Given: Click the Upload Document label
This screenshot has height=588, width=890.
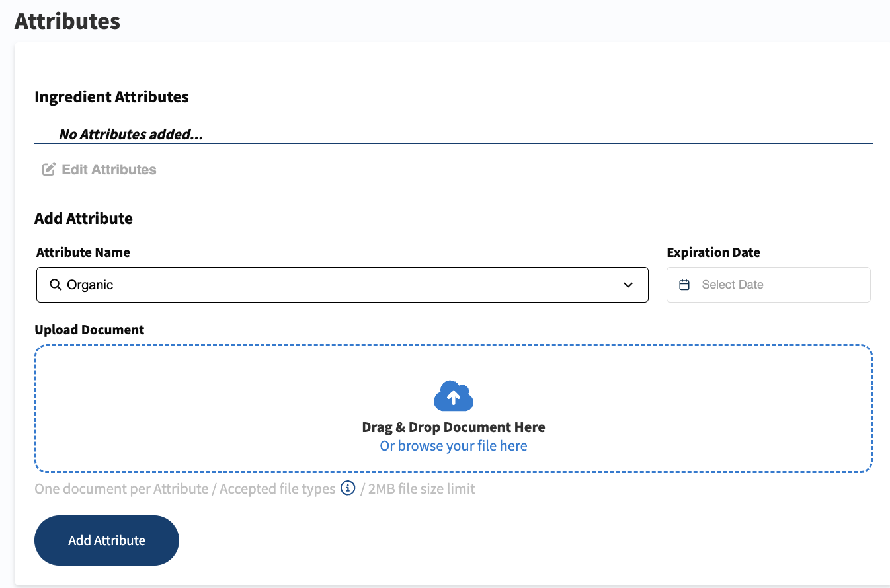Looking at the screenshot, I should [x=89, y=330].
